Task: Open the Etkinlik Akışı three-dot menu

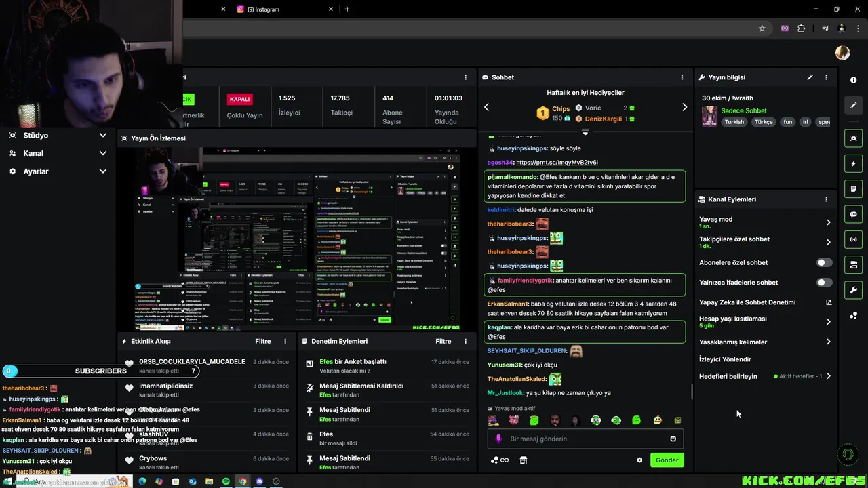Action: [x=285, y=342]
